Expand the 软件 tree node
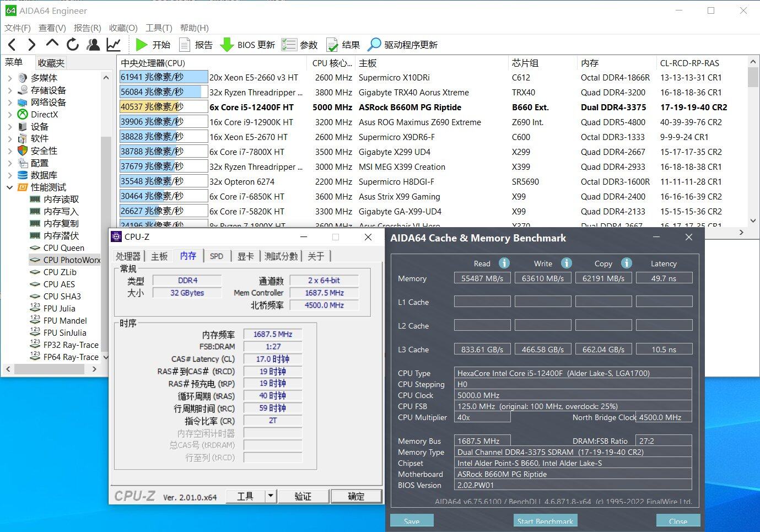 click(10, 139)
